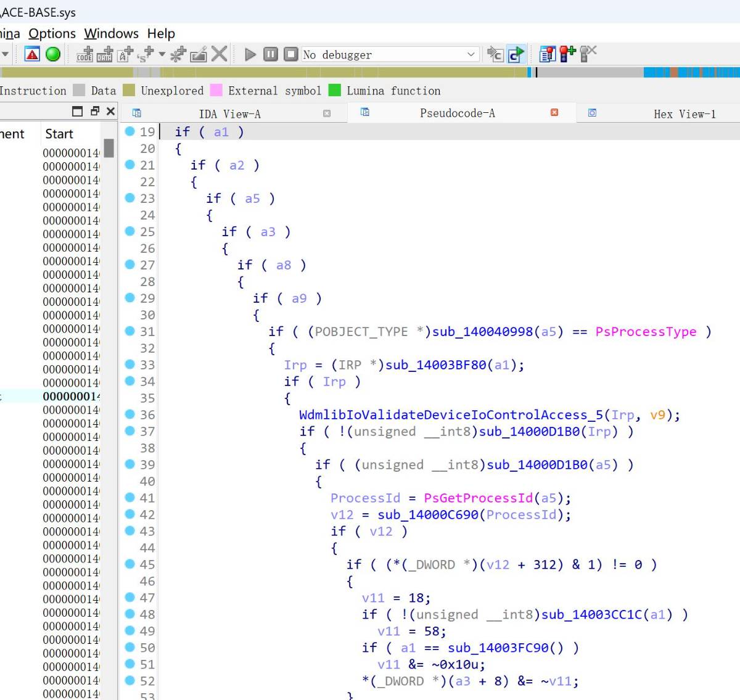The height and width of the screenshot is (700, 740).
Task: Click the IDA View-A tab icon
Action: [x=137, y=113]
